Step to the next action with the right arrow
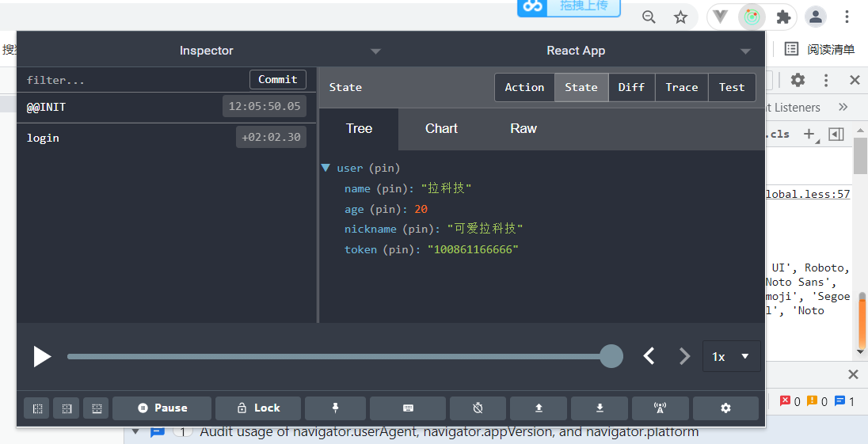The image size is (868, 444). click(x=685, y=356)
